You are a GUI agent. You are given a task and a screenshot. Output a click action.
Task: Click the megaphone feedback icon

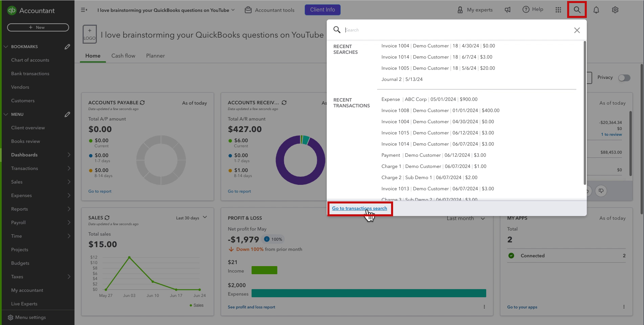click(508, 10)
